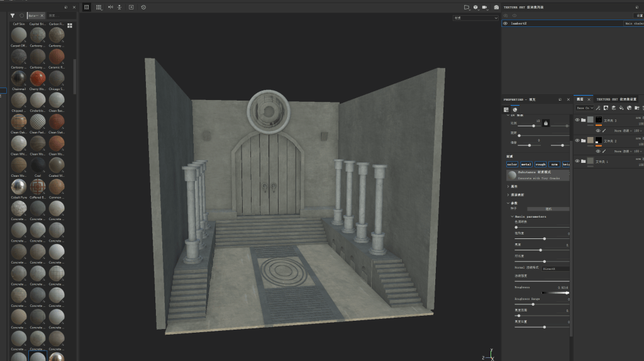Viewport: 644px width, 361px height.
Task: Hide the lambert2 texture set
Action: coord(505,23)
